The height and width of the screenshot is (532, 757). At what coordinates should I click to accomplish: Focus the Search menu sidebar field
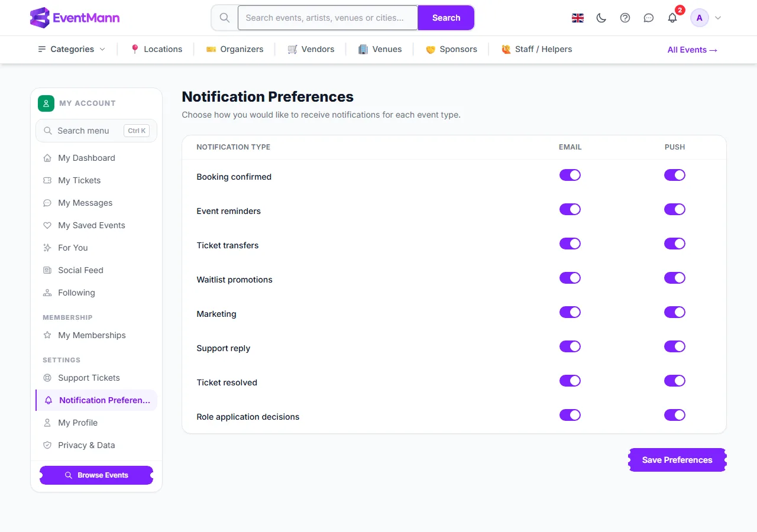pos(96,131)
